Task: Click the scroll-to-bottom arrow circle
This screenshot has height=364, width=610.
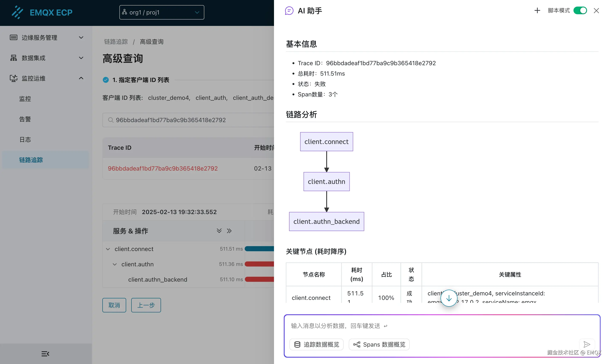Action: click(449, 298)
